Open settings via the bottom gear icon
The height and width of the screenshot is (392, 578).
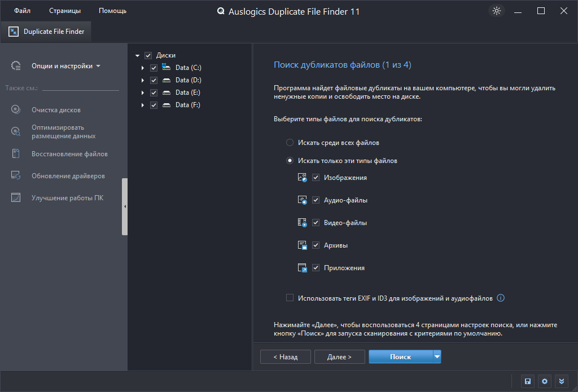point(545,381)
